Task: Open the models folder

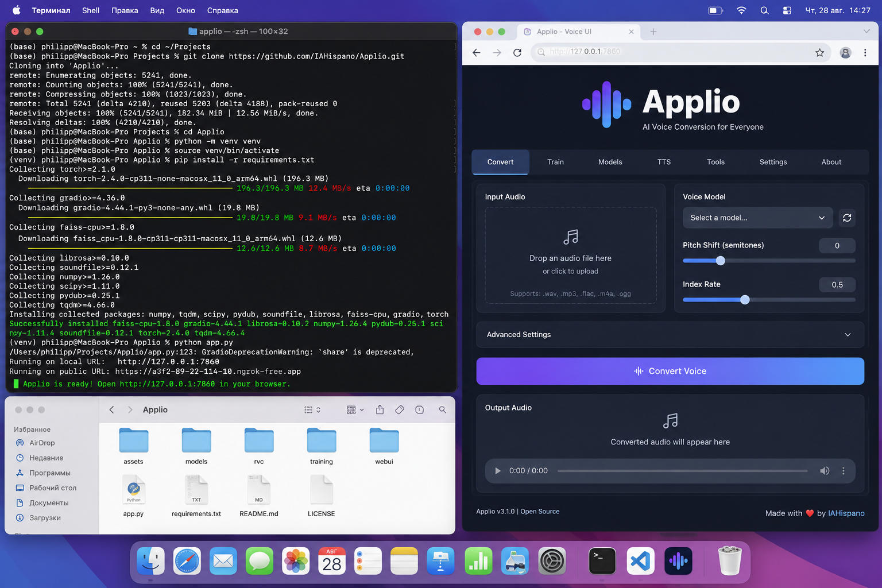Action: click(196, 446)
